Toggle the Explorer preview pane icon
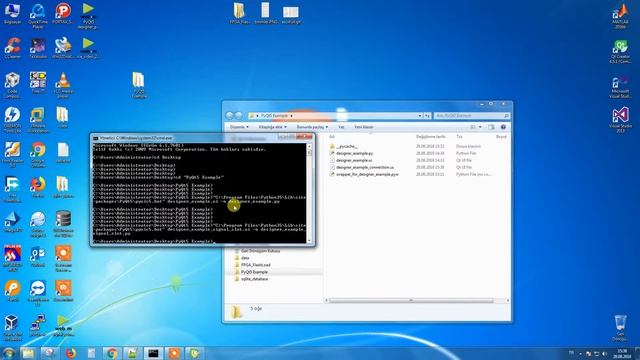Image resolution: width=640 pixels, height=360 pixels. pos(491,127)
